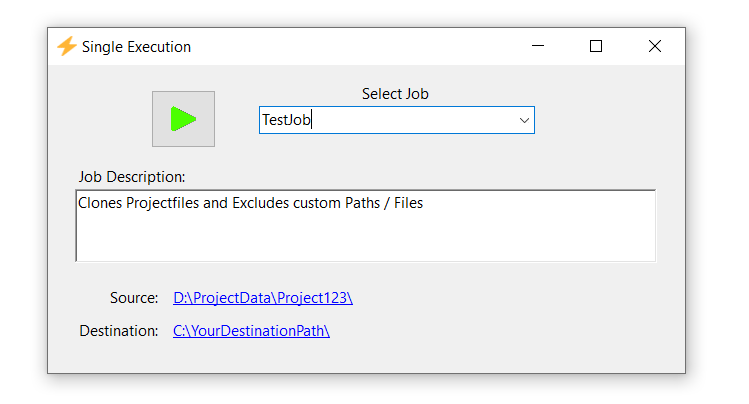749x404 pixels.
Task: Open the D:\ProjectData\Project123\ source link
Action: pyautogui.click(x=263, y=298)
